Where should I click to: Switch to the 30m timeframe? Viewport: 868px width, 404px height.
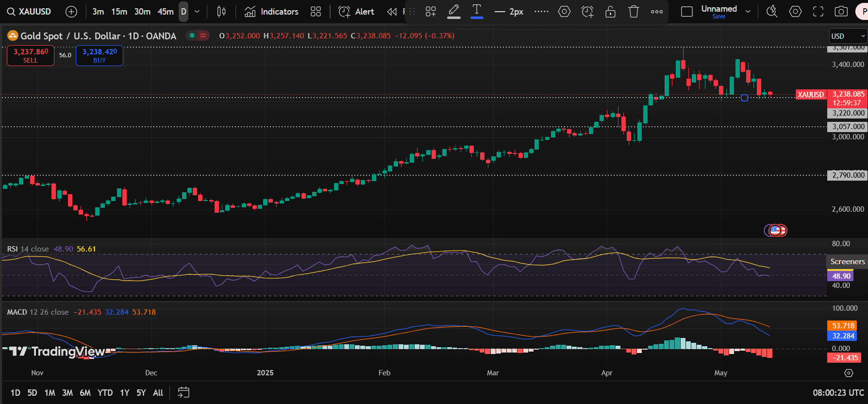(142, 12)
